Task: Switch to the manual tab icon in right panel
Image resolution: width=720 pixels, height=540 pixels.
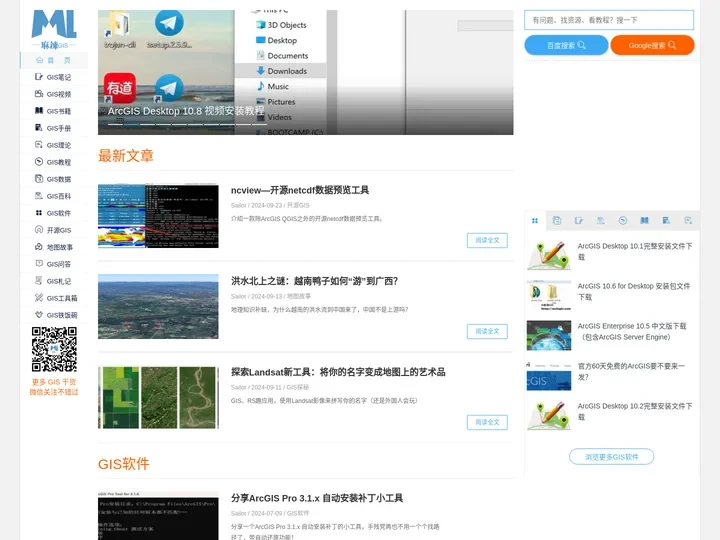Action: pos(666,221)
